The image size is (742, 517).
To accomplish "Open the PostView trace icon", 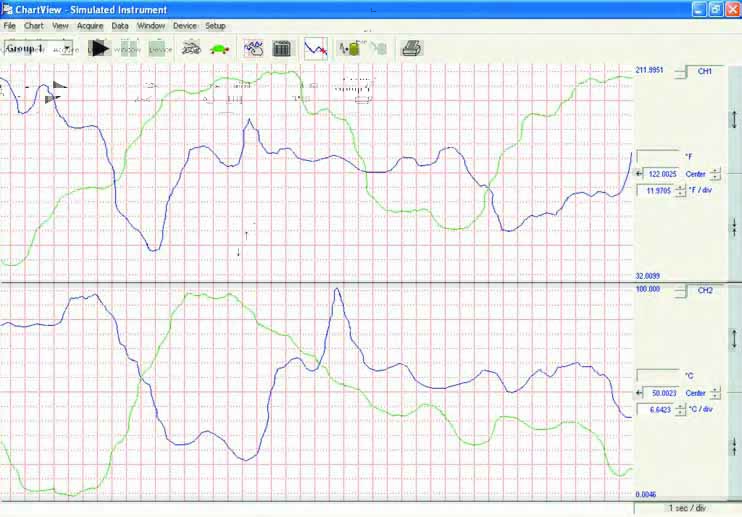I will [x=316, y=48].
